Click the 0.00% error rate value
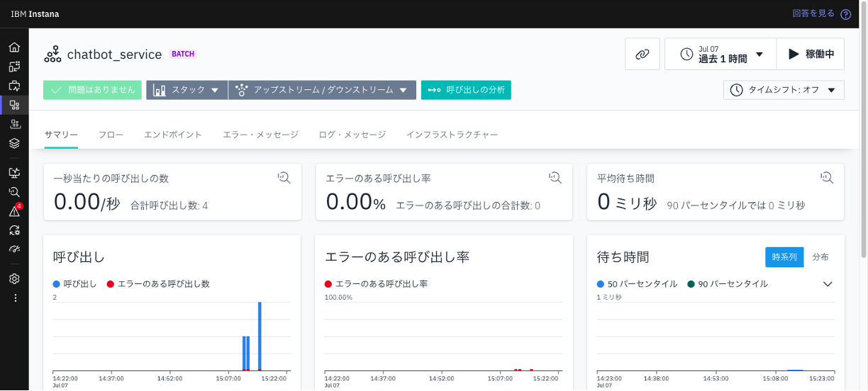 (x=356, y=202)
